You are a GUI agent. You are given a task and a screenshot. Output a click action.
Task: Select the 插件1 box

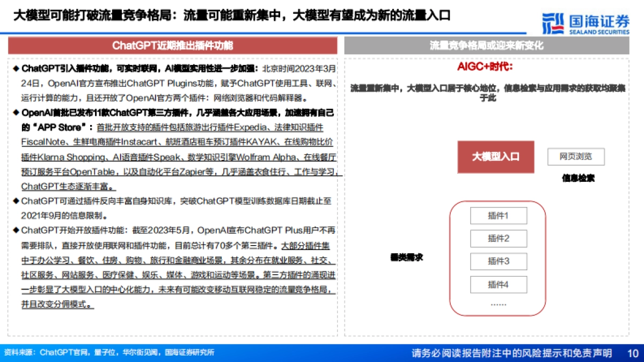(499, 216)
